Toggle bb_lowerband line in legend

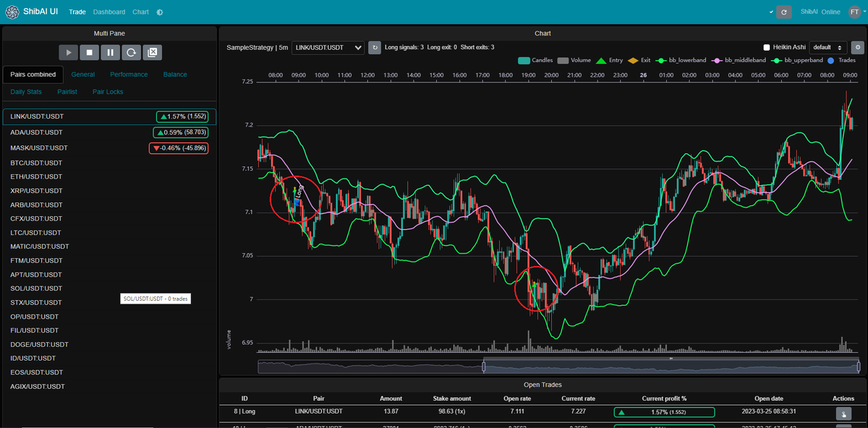(x=681, y=61)
